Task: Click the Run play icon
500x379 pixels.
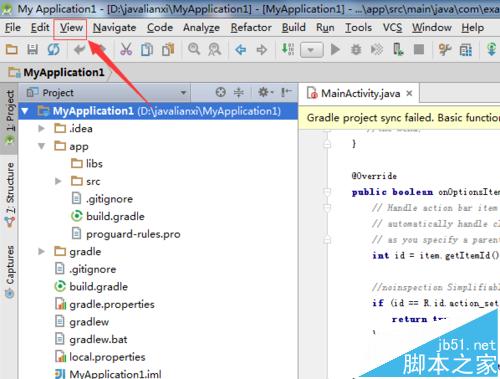Action: [x=335, y=50]
